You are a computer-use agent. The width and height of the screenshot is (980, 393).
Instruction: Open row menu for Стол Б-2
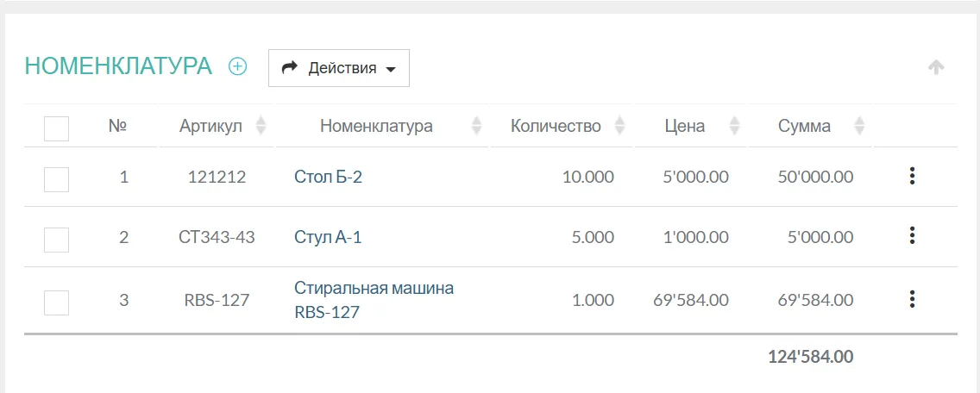[x=912, y=177]
